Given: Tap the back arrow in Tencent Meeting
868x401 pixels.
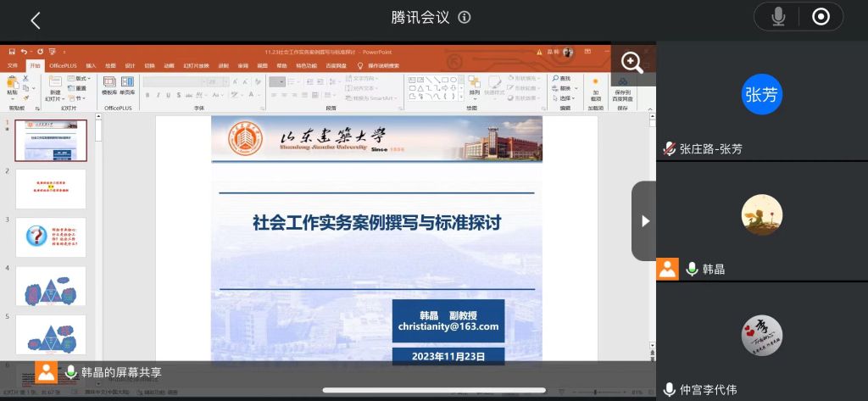Looking at the screenshot, I should tap(35, 19).
